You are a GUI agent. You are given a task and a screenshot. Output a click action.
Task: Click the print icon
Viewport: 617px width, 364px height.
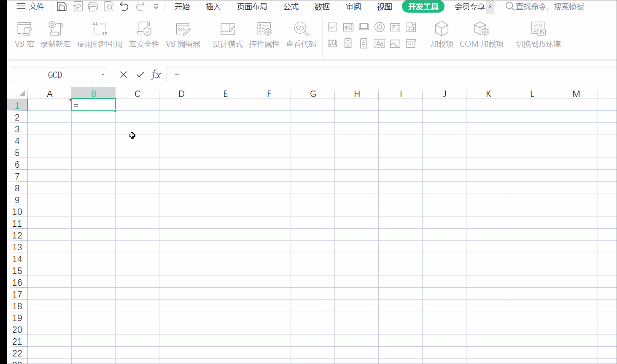click(x=93, y=7)
